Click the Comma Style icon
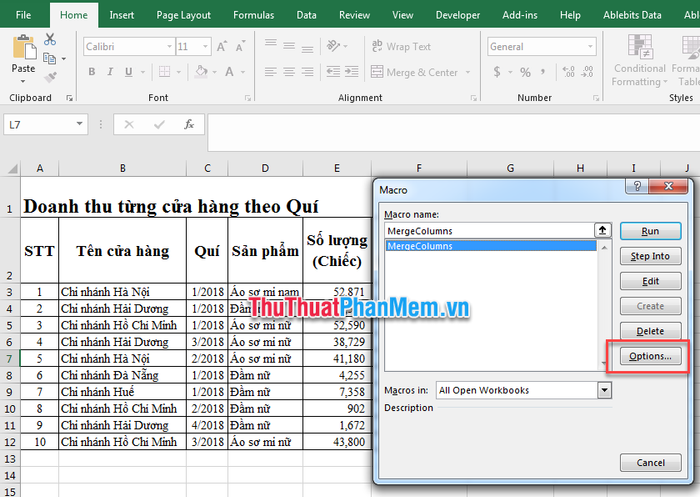 click(543, 71)
